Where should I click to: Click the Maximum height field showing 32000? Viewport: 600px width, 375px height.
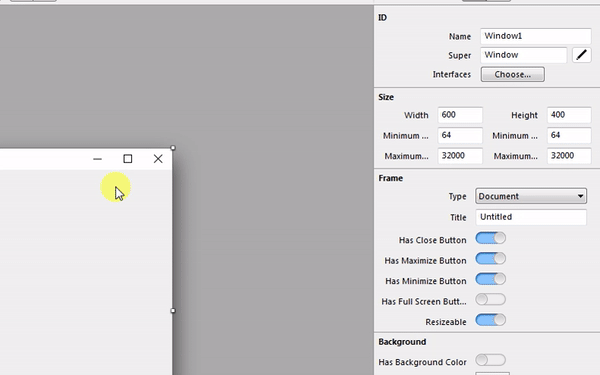(569, 156)
